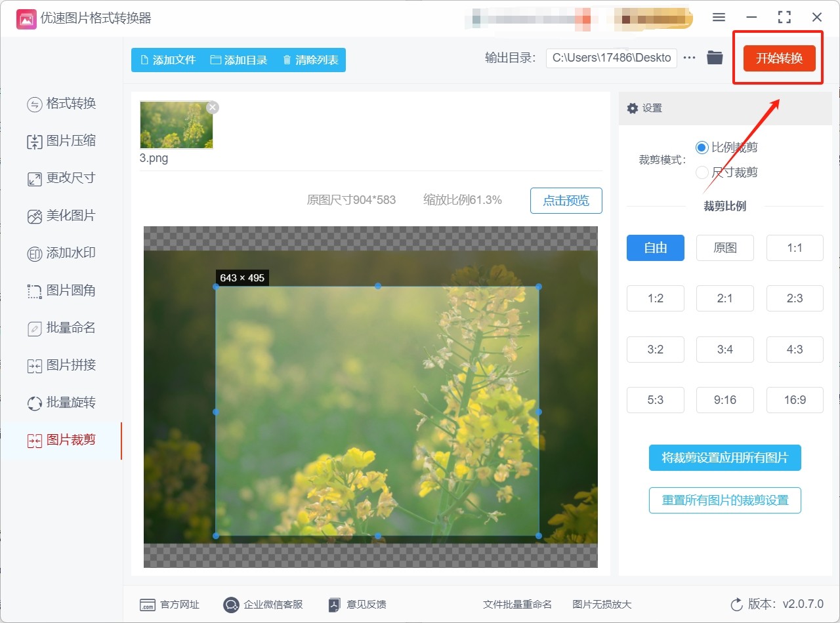The width and height of the screenshot is (840, 623).
Task: Click the hamburger menu icon in title bar
Action: click(x=719, y=18)
